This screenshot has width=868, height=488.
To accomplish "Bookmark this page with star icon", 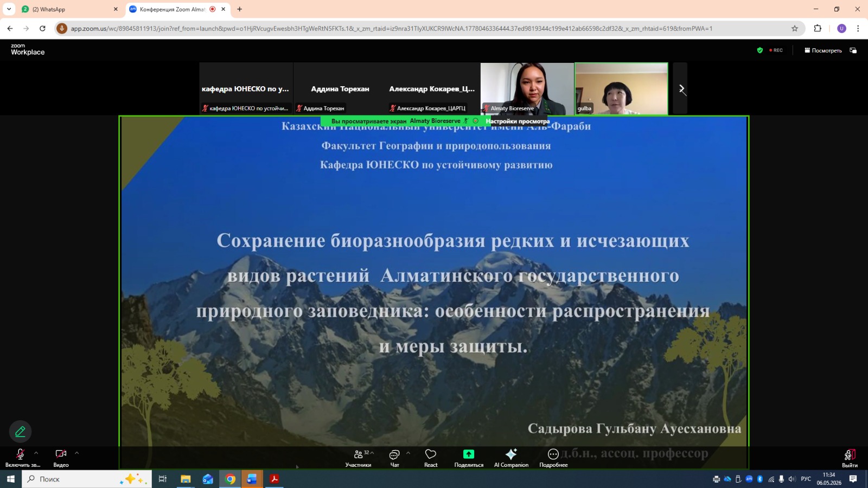I will [x=795, y=28].
